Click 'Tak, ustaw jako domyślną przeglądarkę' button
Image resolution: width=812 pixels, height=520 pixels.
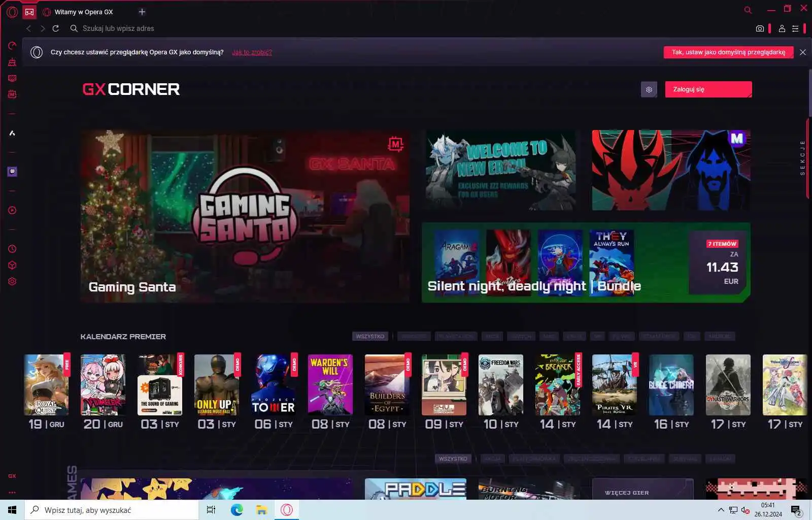click(728, 52)
